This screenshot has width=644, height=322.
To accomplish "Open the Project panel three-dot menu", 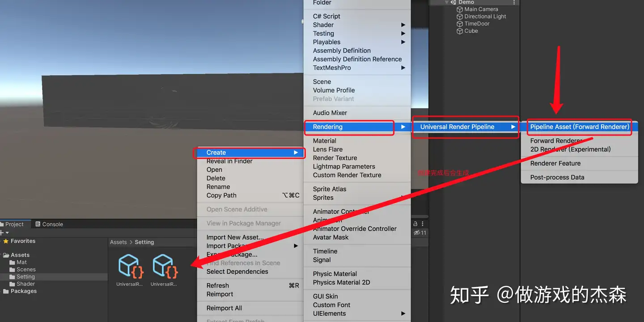I will [423, 224].
